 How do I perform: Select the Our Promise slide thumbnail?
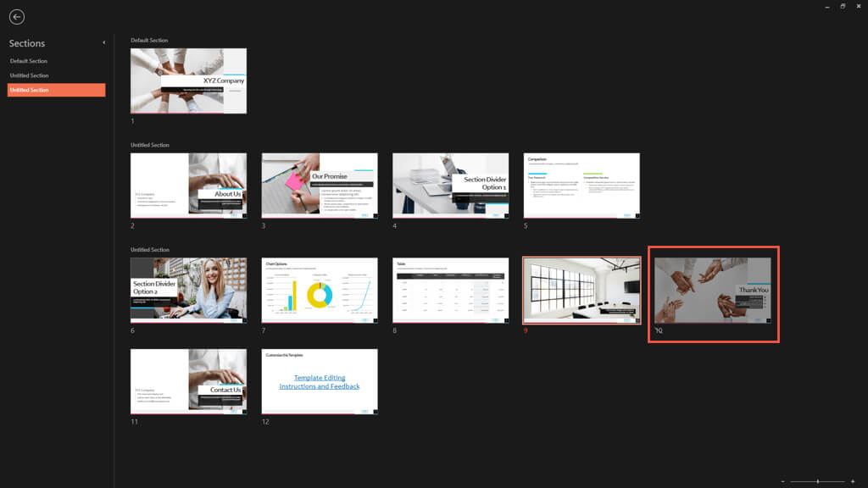click(320, 186)
